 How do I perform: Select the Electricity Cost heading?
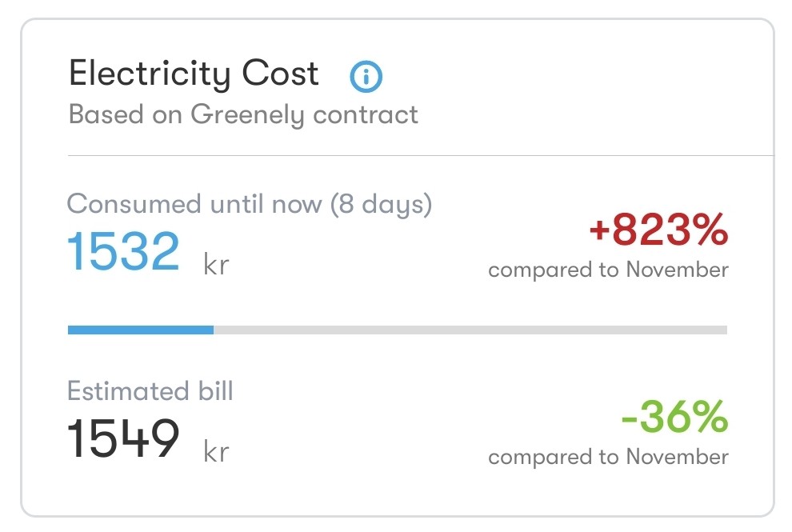pyautogui.click(x=194, y=74)
